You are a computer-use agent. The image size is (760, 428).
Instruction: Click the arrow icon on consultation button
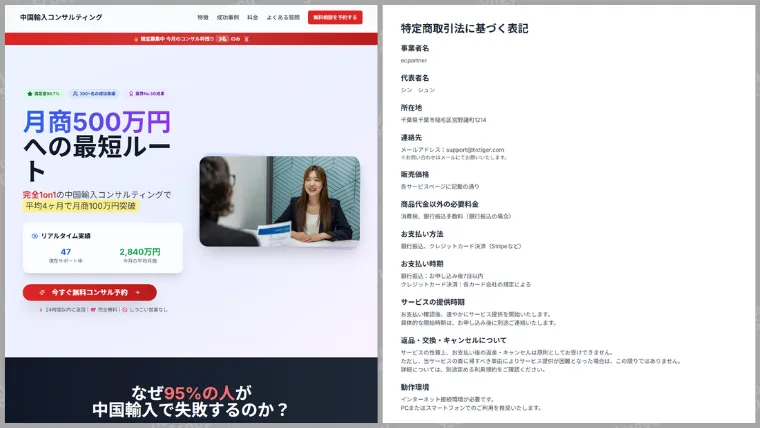click(137, 292)
